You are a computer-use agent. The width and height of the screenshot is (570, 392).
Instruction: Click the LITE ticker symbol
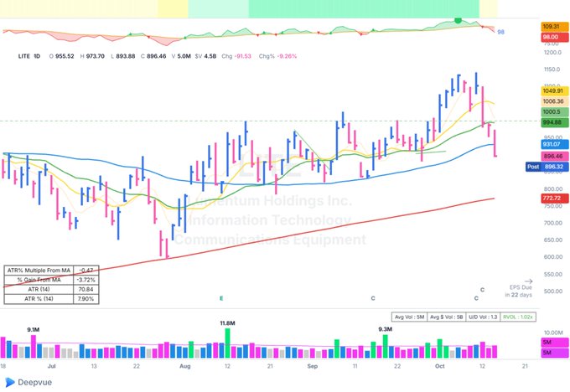(24, 56)
